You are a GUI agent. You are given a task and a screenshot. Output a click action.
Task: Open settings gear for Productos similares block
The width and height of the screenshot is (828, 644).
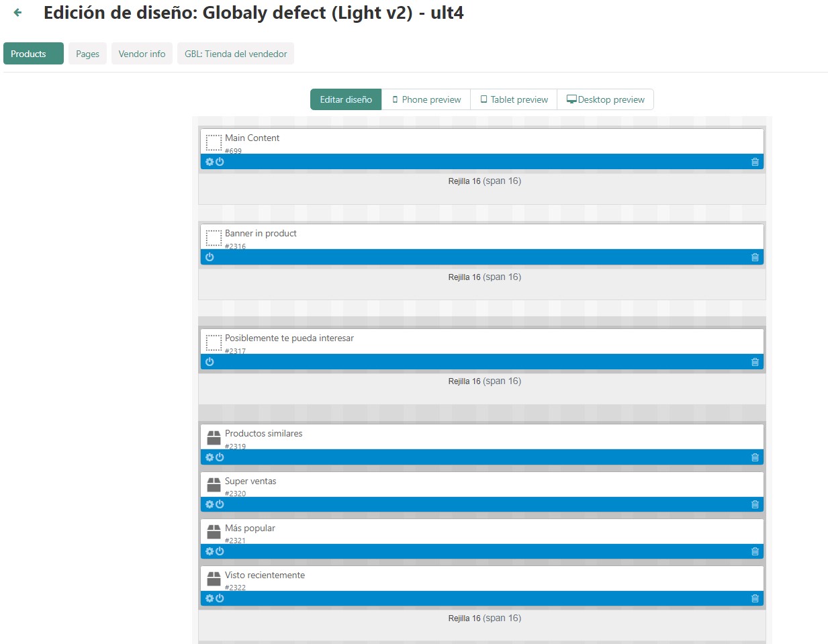(x=210, y=457)
